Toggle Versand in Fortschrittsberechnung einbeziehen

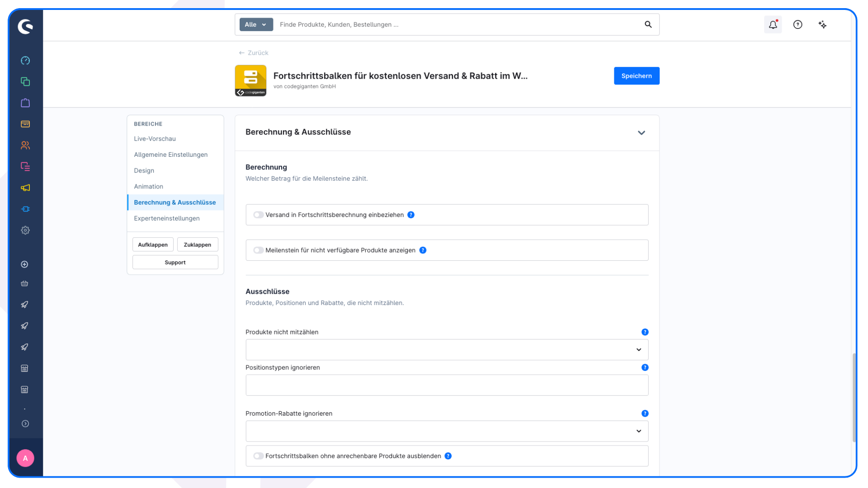click(258, 215)
